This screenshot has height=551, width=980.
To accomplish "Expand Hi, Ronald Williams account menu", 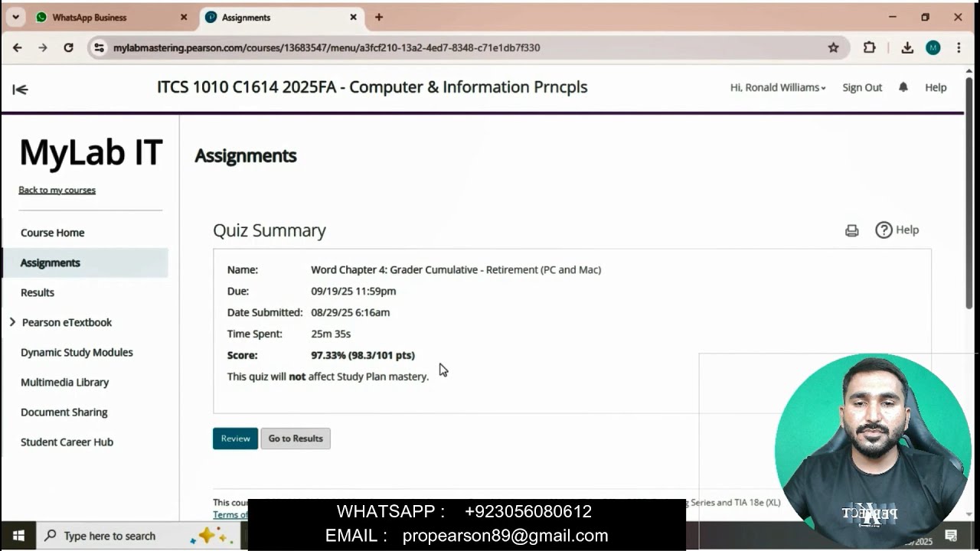I will (778, 87).
